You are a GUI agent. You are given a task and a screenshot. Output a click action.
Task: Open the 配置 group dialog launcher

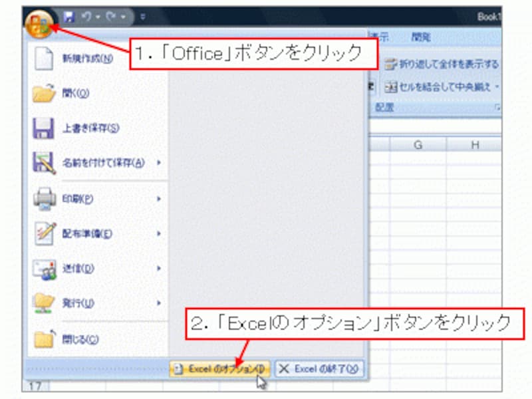[497, 108]
